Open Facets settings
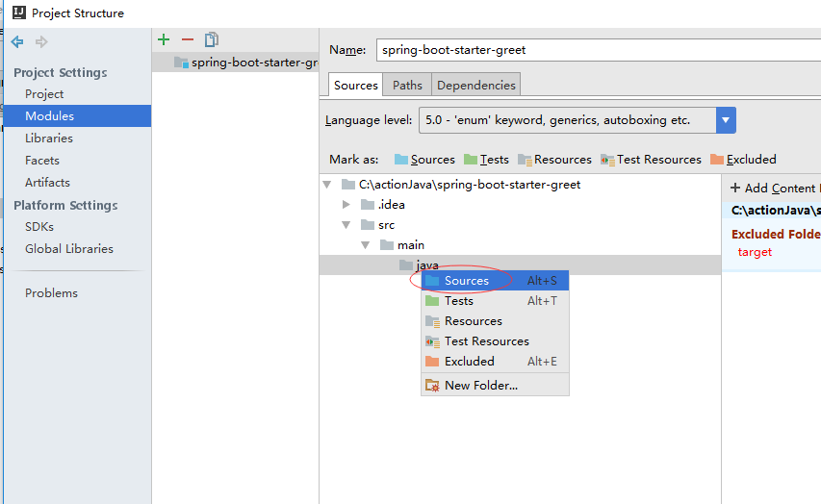 click(42, 161)
